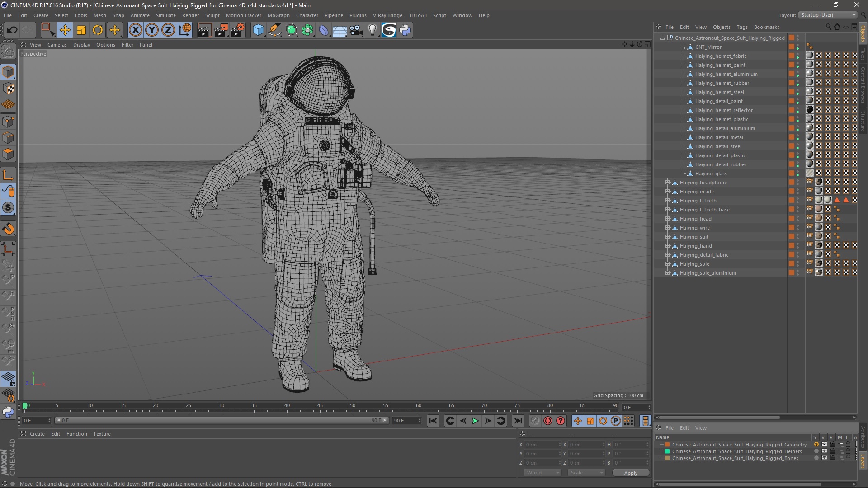Viewport: 868px width, 488px height.
Task: Open the Simulate menu
Action: 166,15
